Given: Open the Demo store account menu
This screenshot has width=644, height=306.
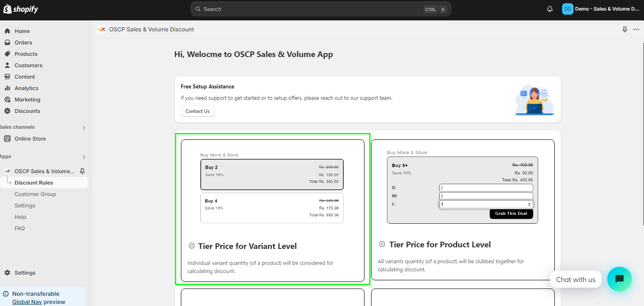Looking at the screenshot, I should pyautogui.click(x=600, y=9).
